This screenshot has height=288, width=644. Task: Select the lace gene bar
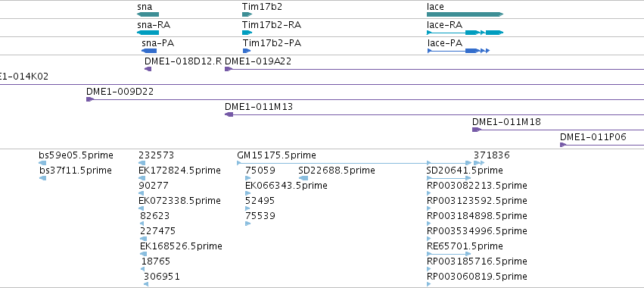click(465, 14)
